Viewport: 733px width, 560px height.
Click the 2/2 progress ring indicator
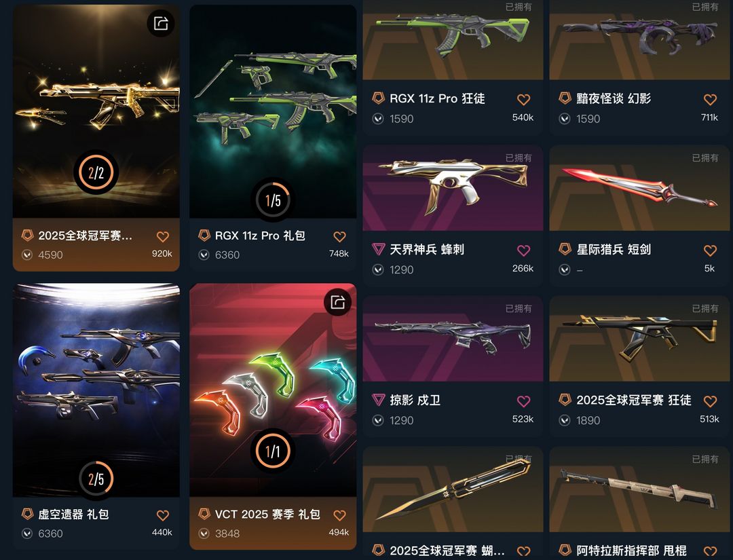[x=96, y=172]
